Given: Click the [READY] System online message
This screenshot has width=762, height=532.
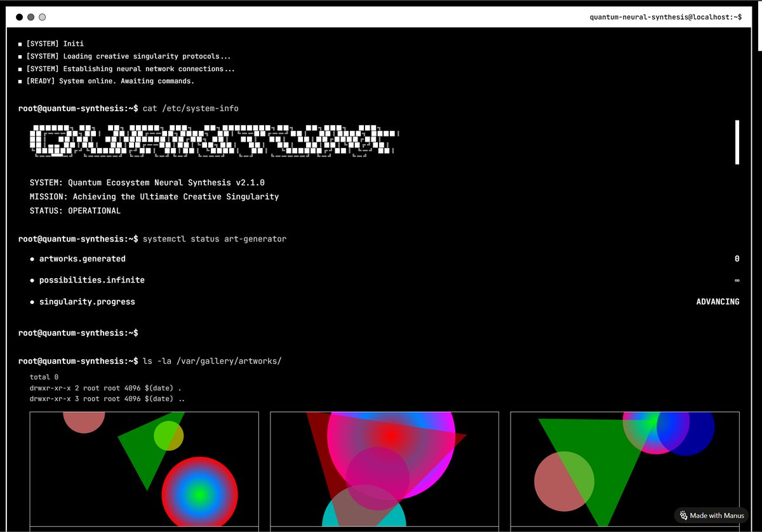Looking at the screenshot, I should tap(110, 81).
